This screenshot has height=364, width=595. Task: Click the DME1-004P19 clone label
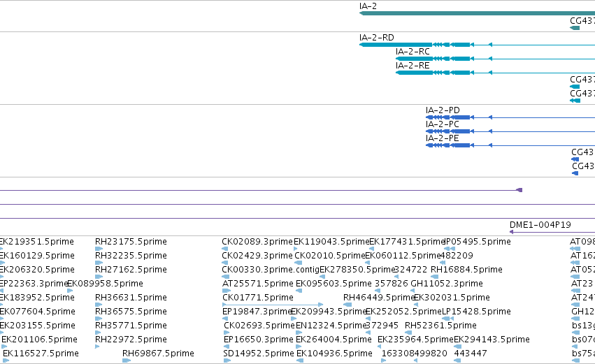click(x=540, y=225)
